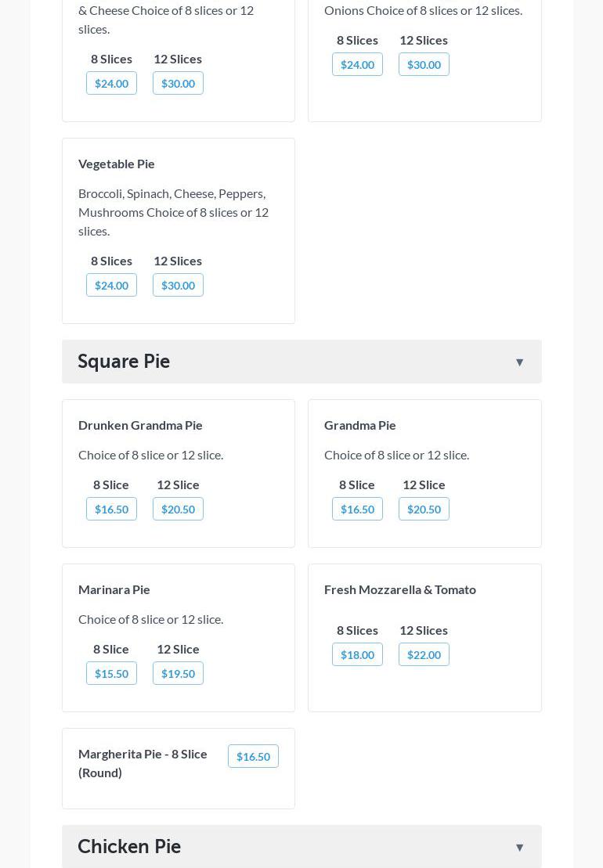Click the Chicken Pie category header
Viewport: 603px width, 868px height.
click(x=129, y=847)
